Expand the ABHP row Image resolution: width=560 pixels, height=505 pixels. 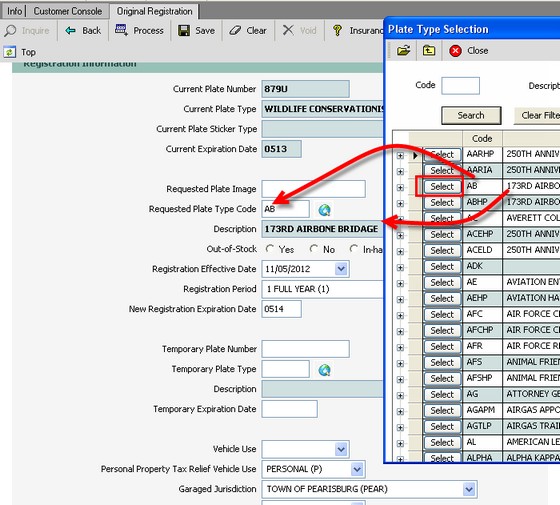pyautogui.click(x=400, y=204)
